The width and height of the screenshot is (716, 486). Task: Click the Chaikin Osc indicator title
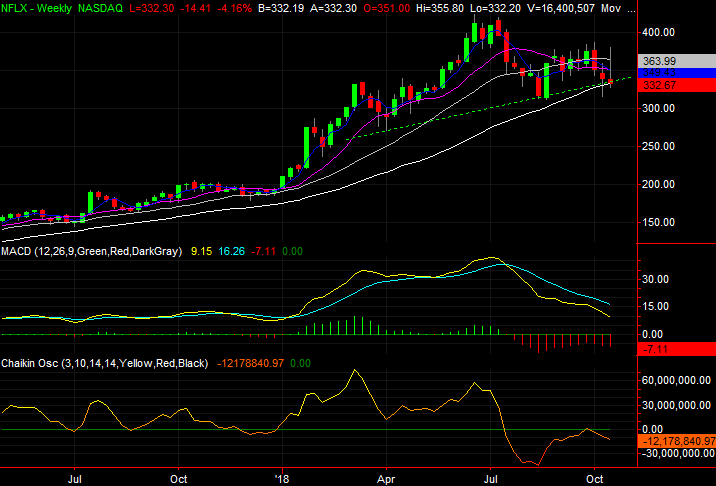coord(105,364)
